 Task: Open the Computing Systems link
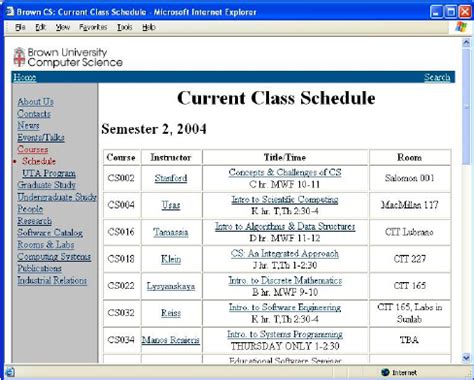point(54,257)
